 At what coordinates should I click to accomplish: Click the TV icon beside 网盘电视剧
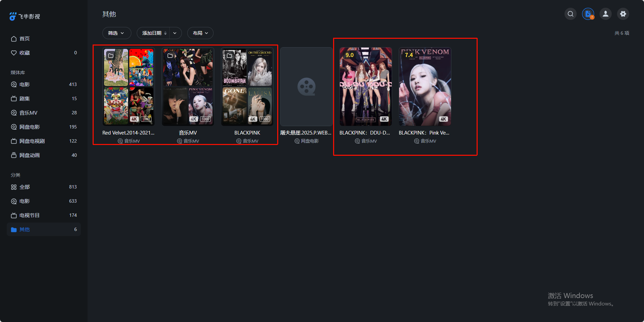pyautogui.click(x=14, y=141)
